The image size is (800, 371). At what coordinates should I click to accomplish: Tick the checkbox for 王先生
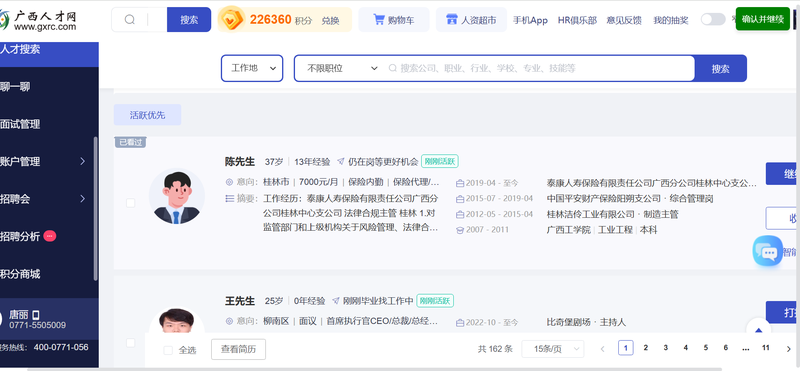(x=131, y=342)
